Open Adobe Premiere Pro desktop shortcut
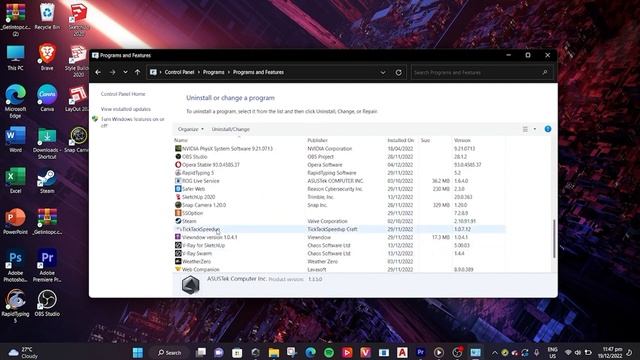 coord(47,266)
